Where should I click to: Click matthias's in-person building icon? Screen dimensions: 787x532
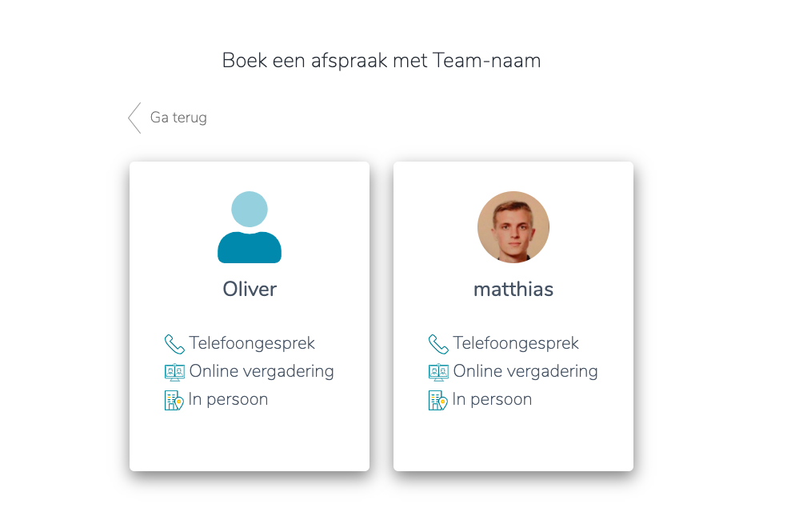click(437, 400)
